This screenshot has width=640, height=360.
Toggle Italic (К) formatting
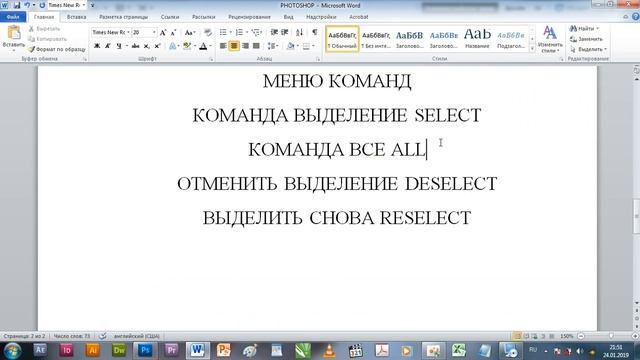[x=108, y=46]
